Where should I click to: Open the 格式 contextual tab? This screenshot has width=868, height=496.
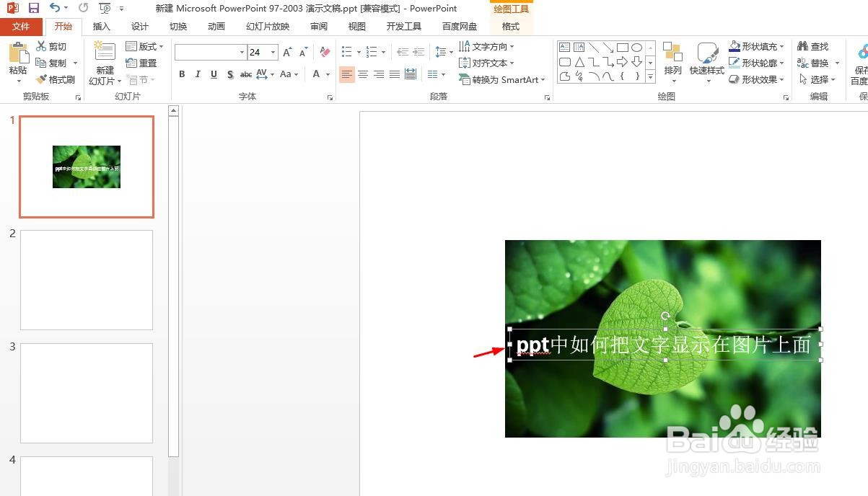coord(510,26)
